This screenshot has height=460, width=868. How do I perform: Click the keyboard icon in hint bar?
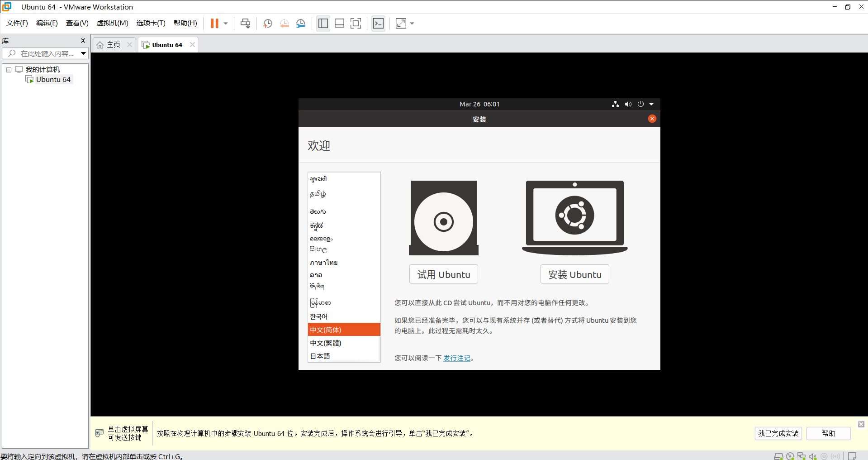coord(100,433)
